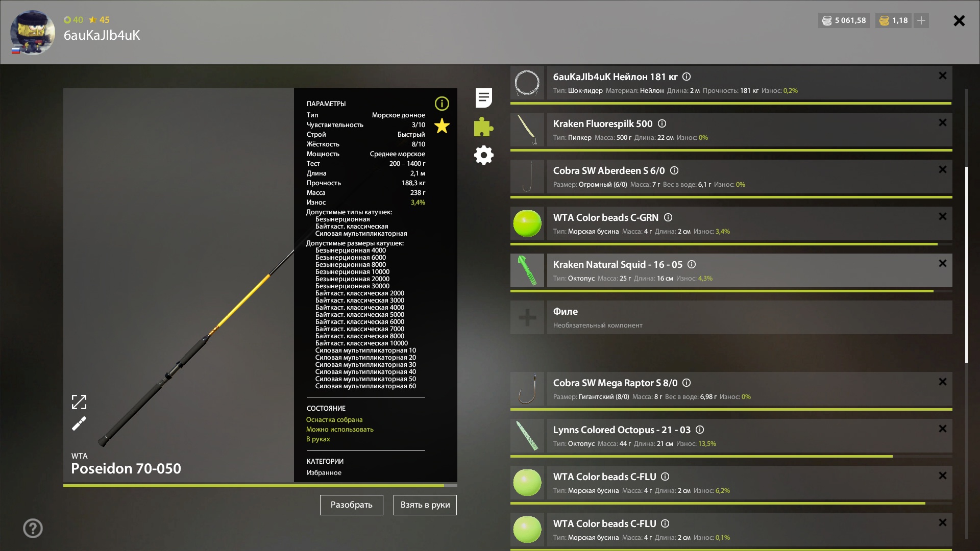Screen dimensions: 980x551
Task: Remove the Kraken Natural Squid - 16 - 05
Action: tap(943, 263)
